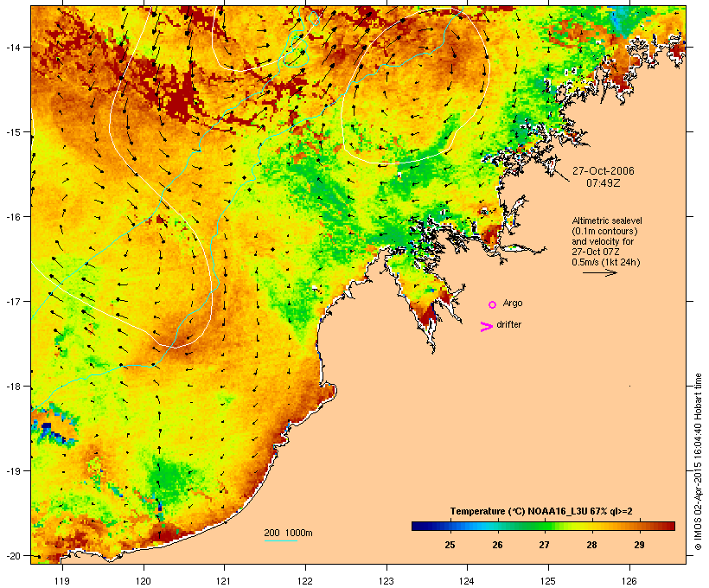
Task: Click the '-15' latitude axis label
Action: [x=13, y=132]
